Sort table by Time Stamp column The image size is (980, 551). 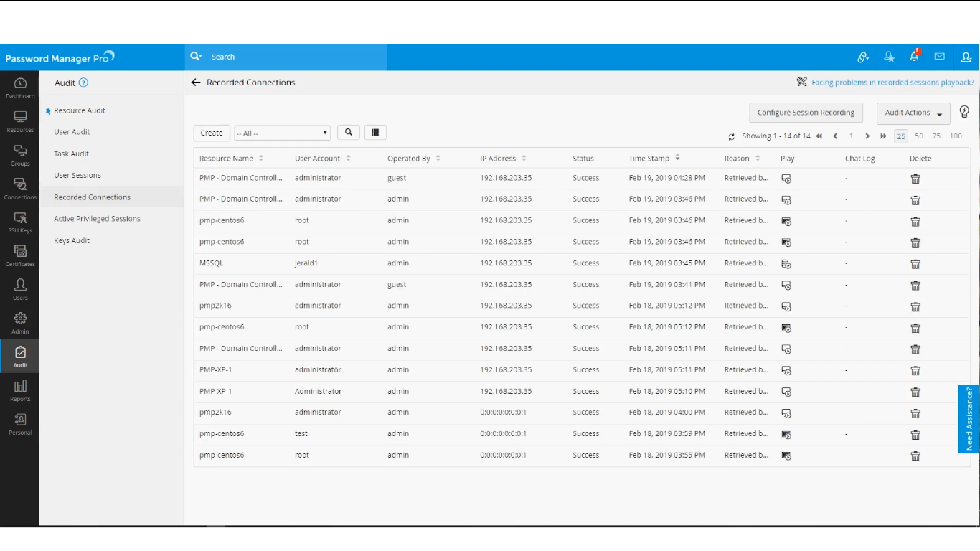pos(649,159)
